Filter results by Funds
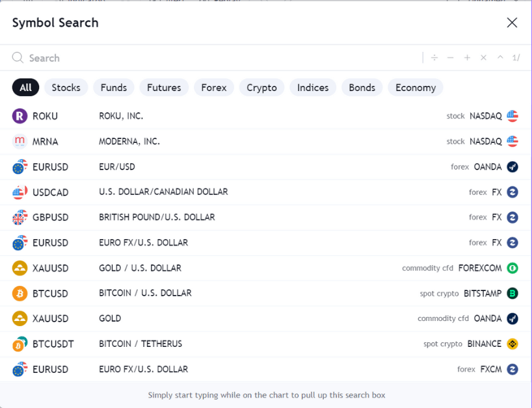The height and width of the screenshot is (408, 532). (x=114, y=88)
